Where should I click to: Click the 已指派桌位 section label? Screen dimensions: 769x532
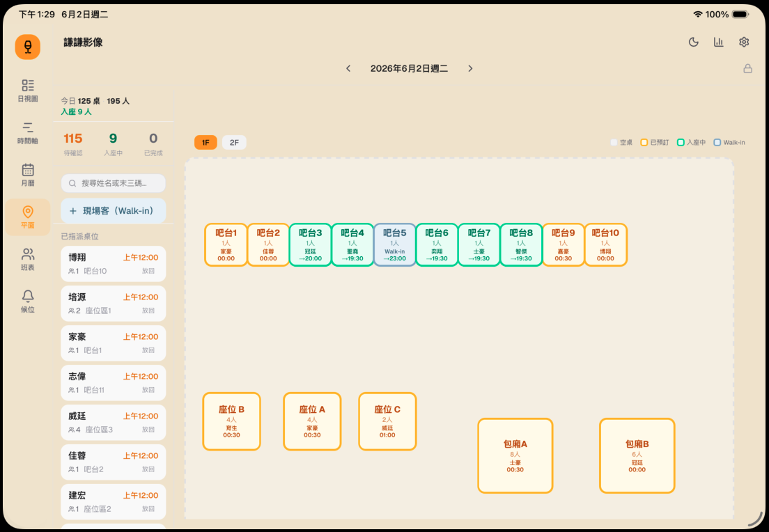[80, 236]
